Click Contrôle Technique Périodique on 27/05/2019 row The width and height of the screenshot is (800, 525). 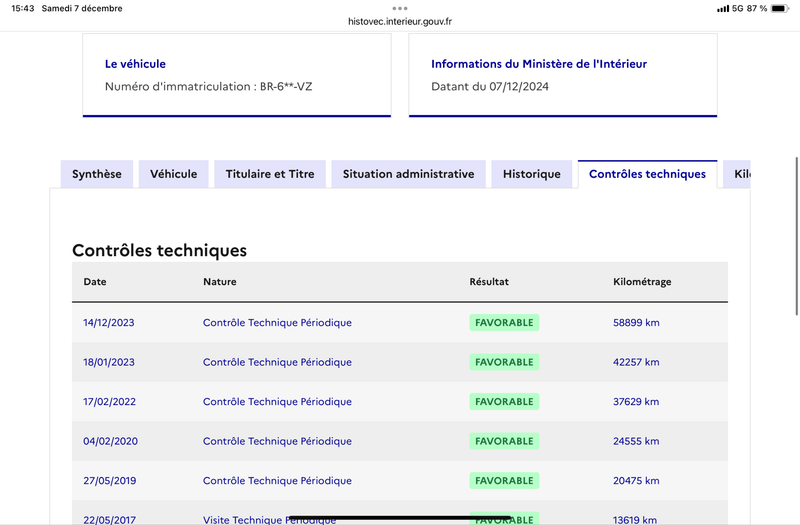click(278, 481)
